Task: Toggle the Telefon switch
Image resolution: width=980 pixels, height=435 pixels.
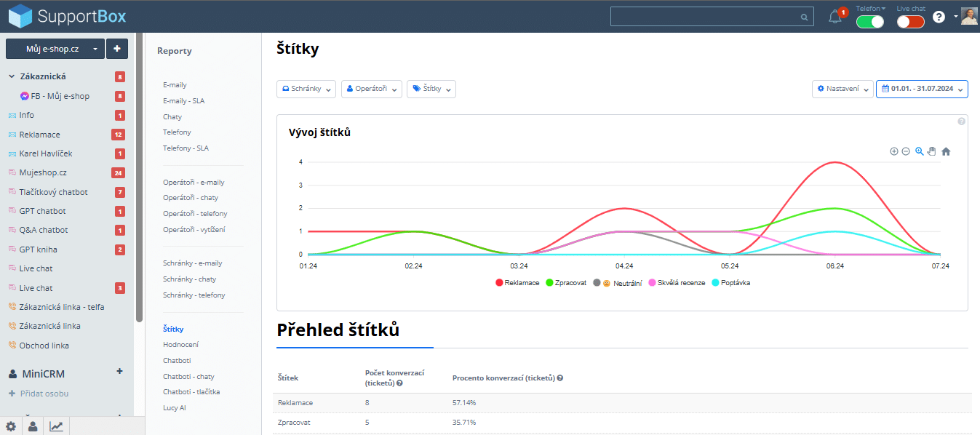Action: 870,22
